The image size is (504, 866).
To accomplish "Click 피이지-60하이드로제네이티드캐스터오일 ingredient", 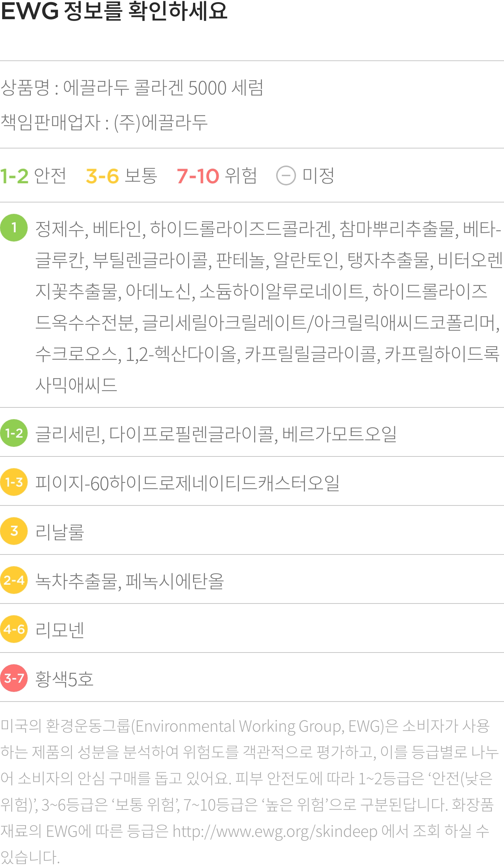I will pos(187,483).
